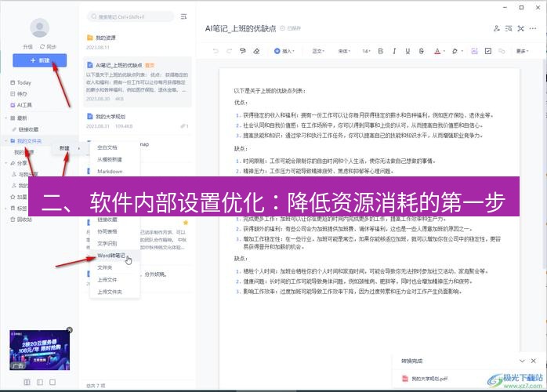Open the 更多 more tools dropdown
This screenshot has height=392, width=547.
click(x=522, y=51)
